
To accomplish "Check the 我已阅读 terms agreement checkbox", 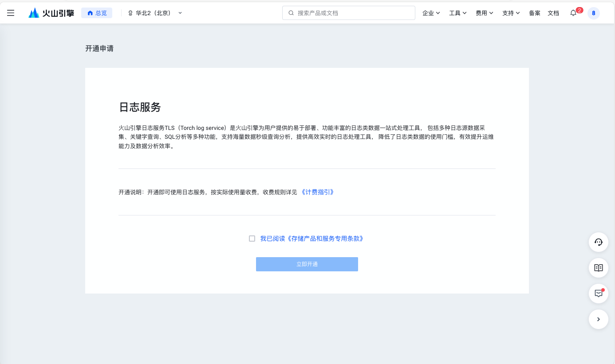I will click(x=252, y=239).
